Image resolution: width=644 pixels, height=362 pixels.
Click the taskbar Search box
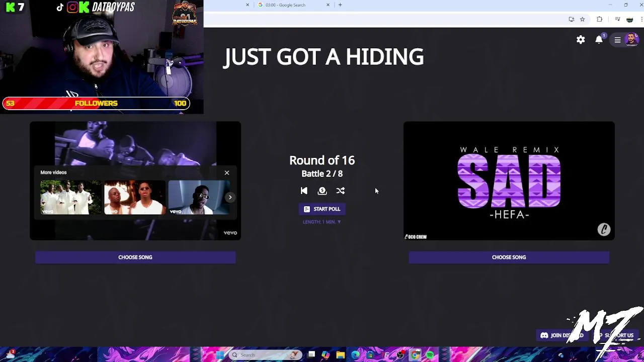point(265,355)
